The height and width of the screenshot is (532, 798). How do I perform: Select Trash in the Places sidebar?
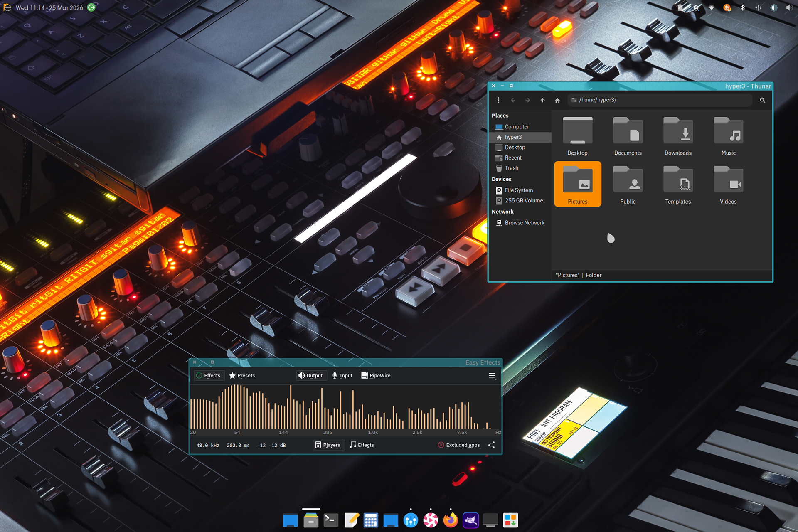tap(512, 168)
